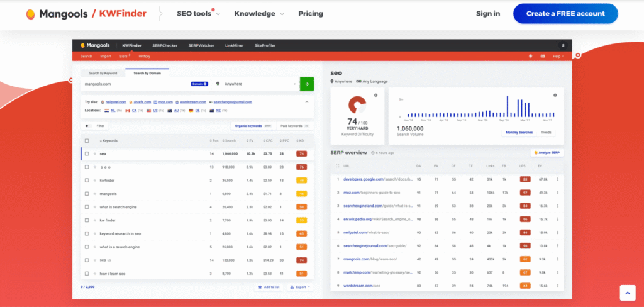Click the Create a FREE account button
Screen dimensions: 644x307
pos(565,14)
